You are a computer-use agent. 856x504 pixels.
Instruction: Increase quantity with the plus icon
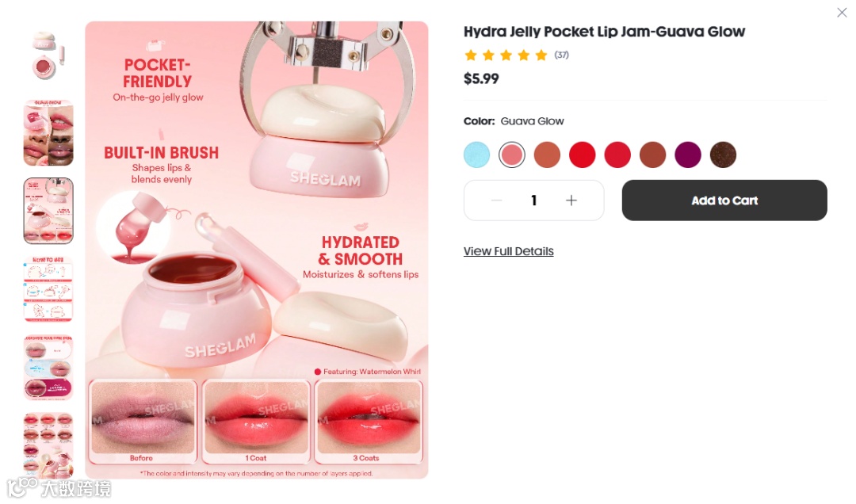(571, 200)
